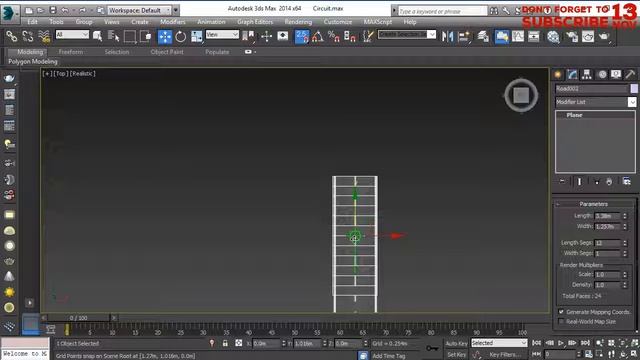Toggle the Angle Snap button
The image size is (640, 360).
point(318,37)
